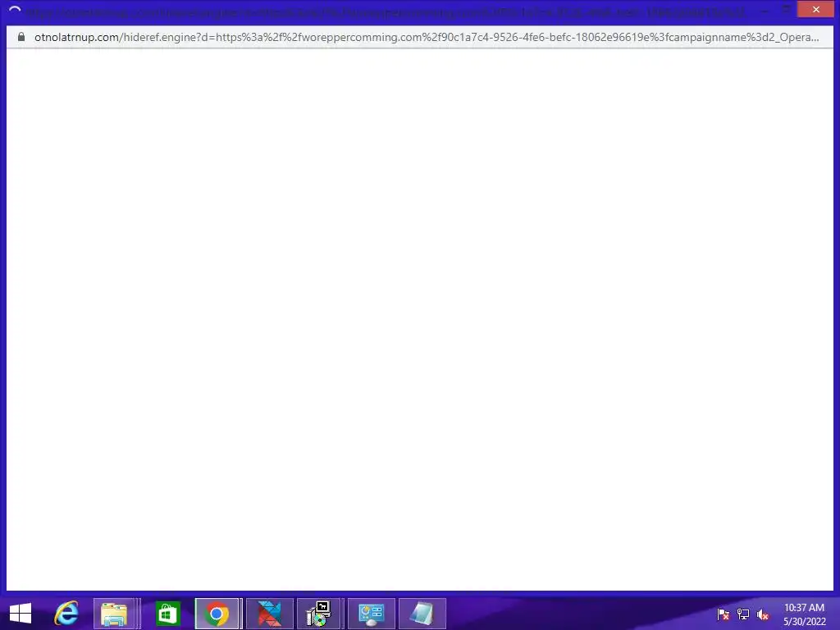Open the network status tray icon
This screenshot has width=840, height=630.
point(743,614)
